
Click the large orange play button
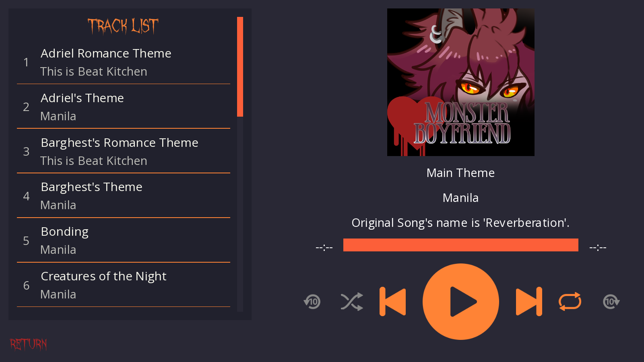[461, 302]
